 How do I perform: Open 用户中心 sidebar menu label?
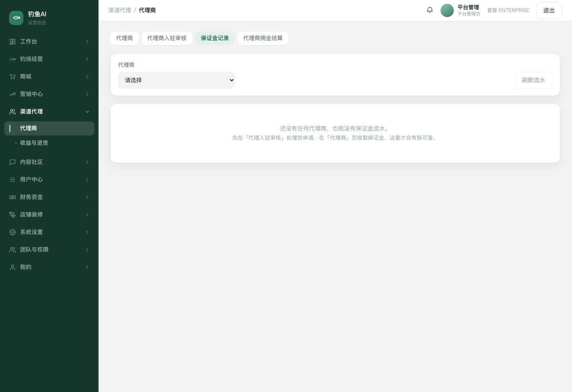click(31, 180)
